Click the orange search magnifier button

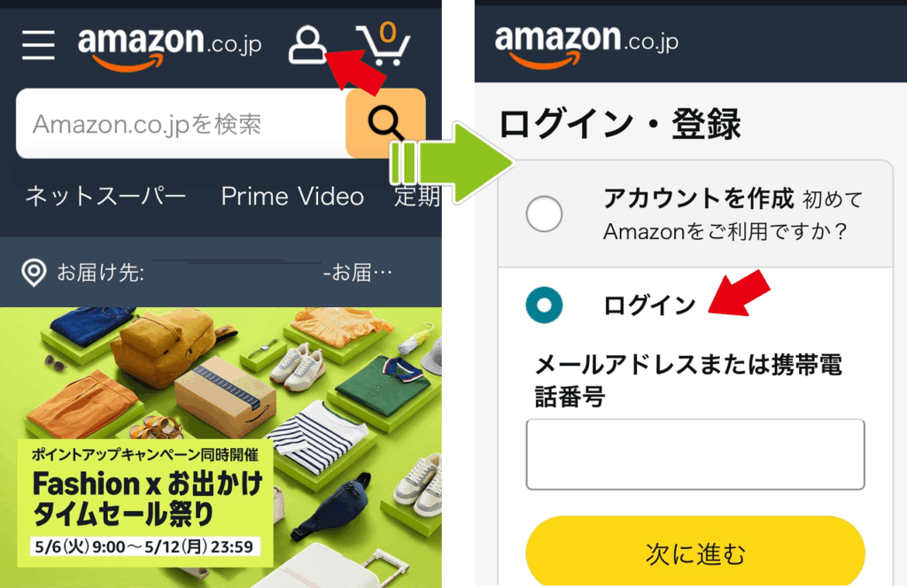[385, 122]
